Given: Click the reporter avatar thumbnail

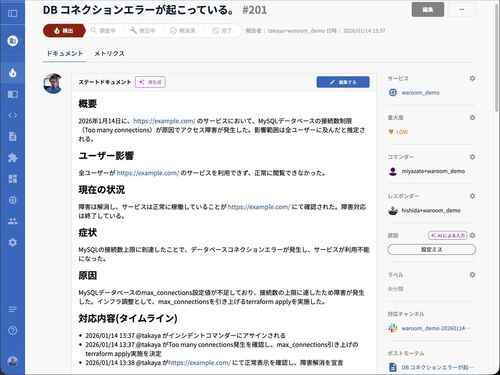Looking at the screenshot, I should point(53,83).
